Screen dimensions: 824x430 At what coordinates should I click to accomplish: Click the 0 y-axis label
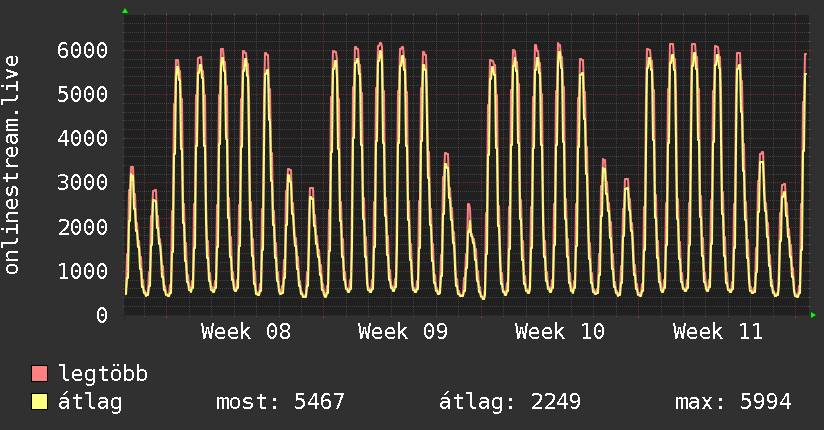click(x=102, y=315)
